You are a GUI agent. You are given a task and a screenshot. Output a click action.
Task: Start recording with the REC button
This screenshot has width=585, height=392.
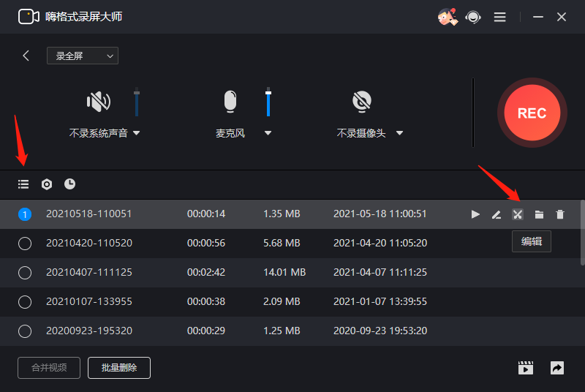(x=532, y=113)
